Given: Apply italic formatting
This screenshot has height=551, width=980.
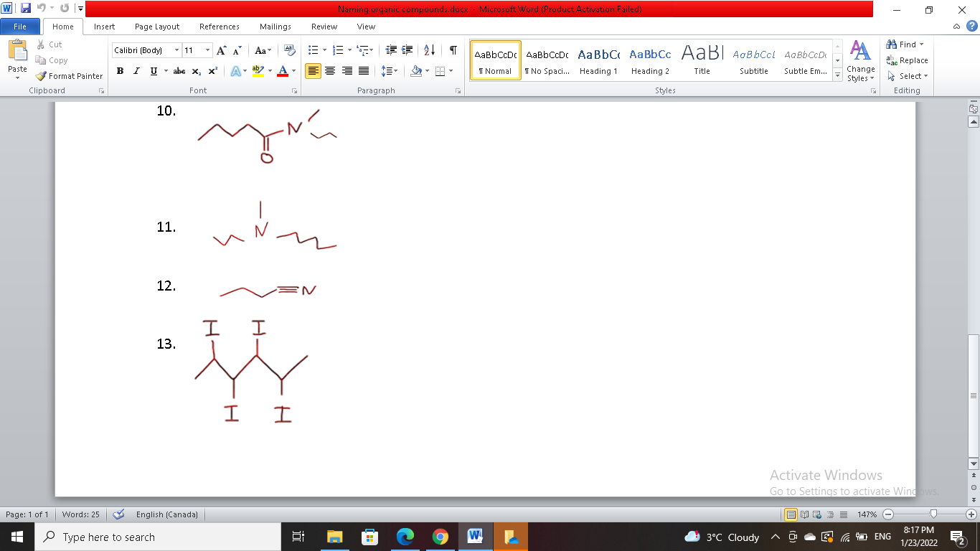Looking at the screenshot, I should coord(135,71).
